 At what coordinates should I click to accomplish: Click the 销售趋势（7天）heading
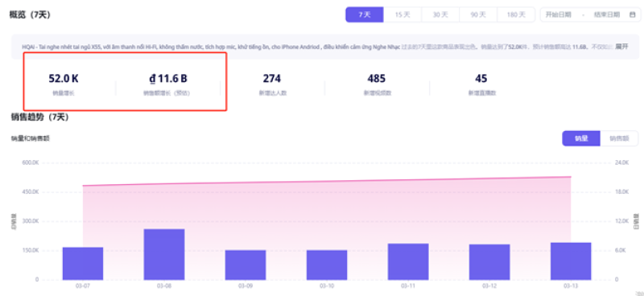(39, 117)
